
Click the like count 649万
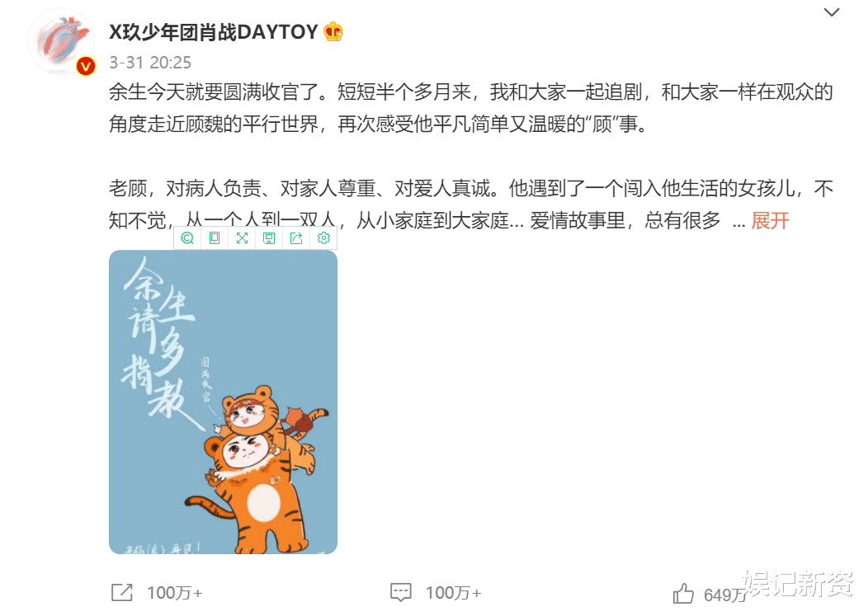click(724, 595)
